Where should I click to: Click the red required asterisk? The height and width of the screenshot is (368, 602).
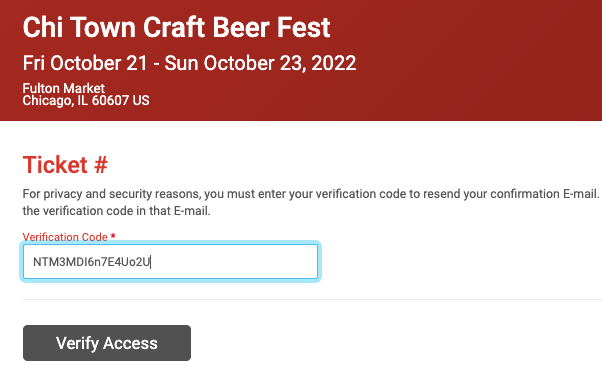pyautogui.click(x=113, y=236)
